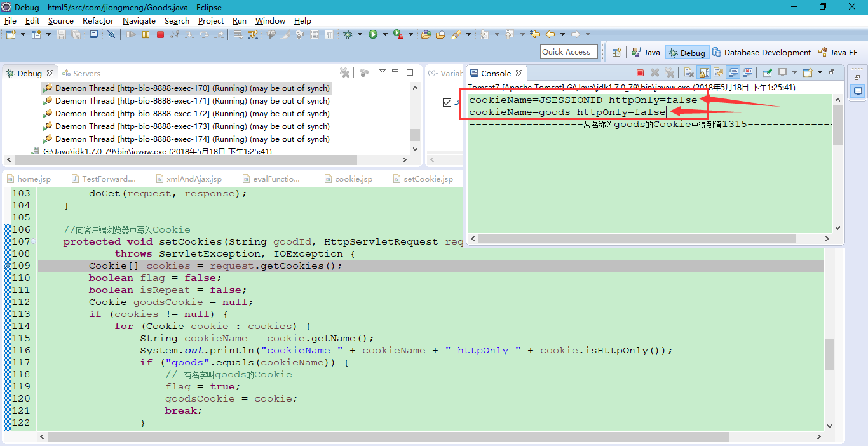Open the Back navigation history dropdown
The width and height of the screenshot is (868, 446).
coord(562,34)
